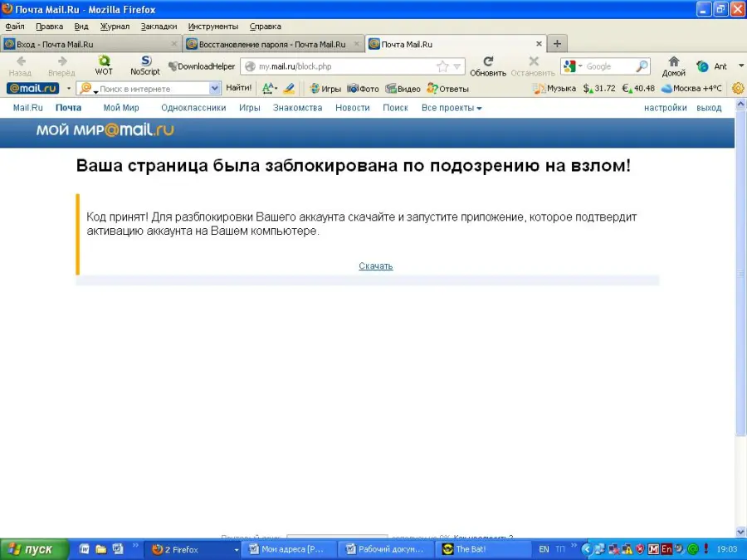Open the @mail.ru logo dropdown arrow
The width and height of the screenshot is (747, 560).
(x=69, y=88)
